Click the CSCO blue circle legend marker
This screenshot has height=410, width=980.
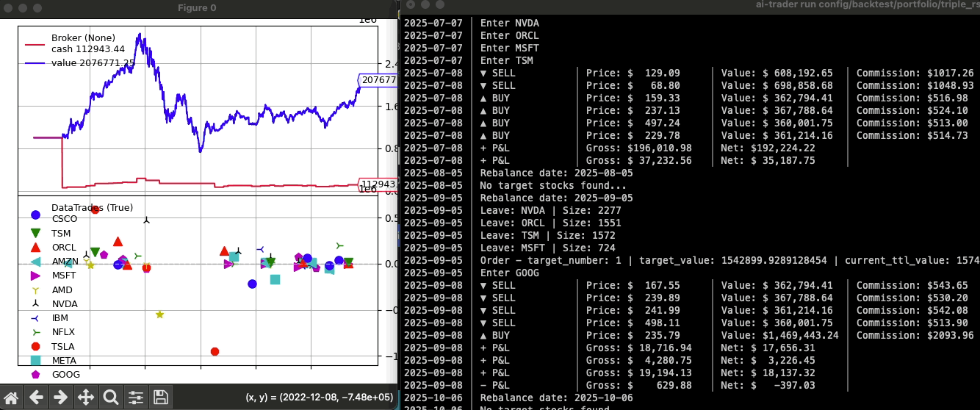tap(35, 216)
